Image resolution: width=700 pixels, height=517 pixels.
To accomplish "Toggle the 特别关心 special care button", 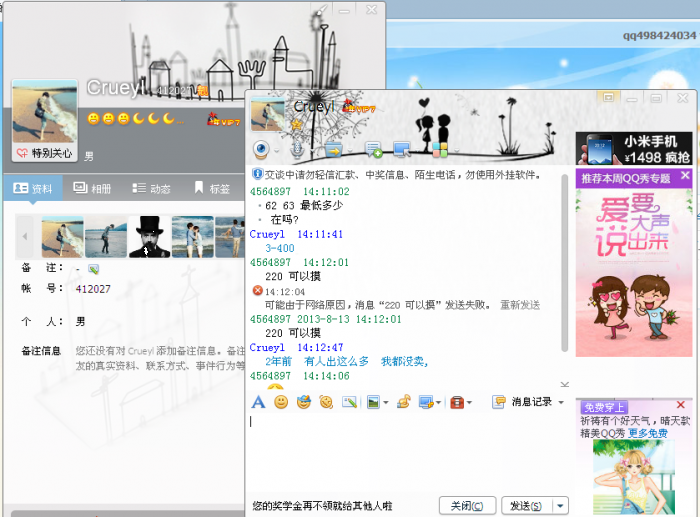I will pyautogui.click(x=44, y=153).
